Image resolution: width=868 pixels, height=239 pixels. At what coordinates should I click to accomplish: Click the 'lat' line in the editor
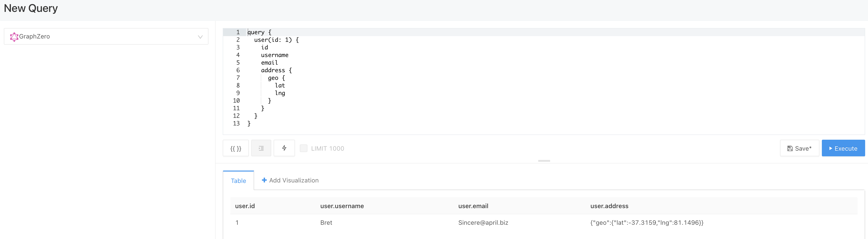280,86
